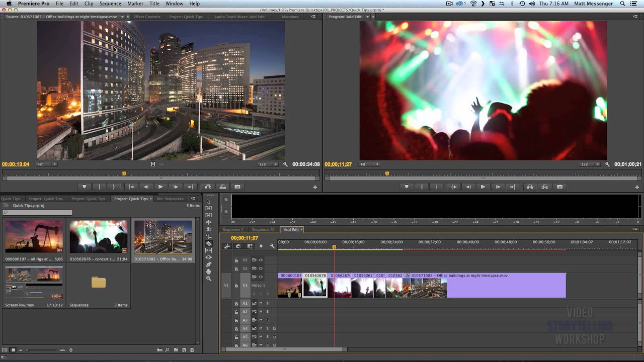Open Source monitor 1/2 resolution dropdown
This screenshot has width=644, height=362.
[268, 164]
